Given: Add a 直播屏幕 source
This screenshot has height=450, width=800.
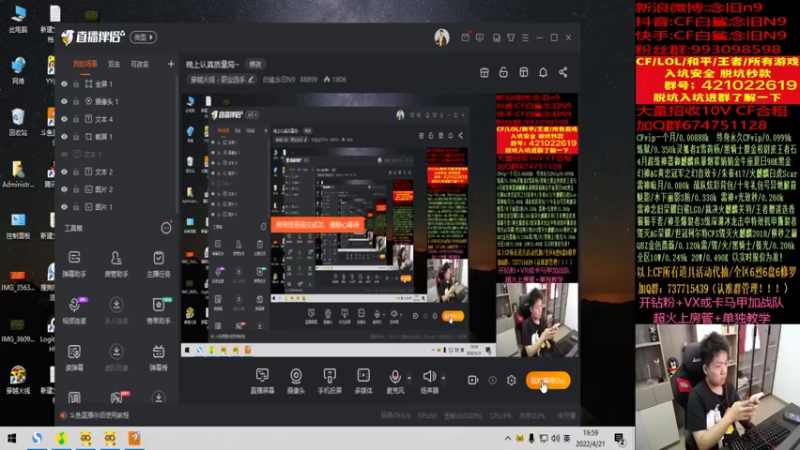Looking at the screenshot, I should [262, 381].
